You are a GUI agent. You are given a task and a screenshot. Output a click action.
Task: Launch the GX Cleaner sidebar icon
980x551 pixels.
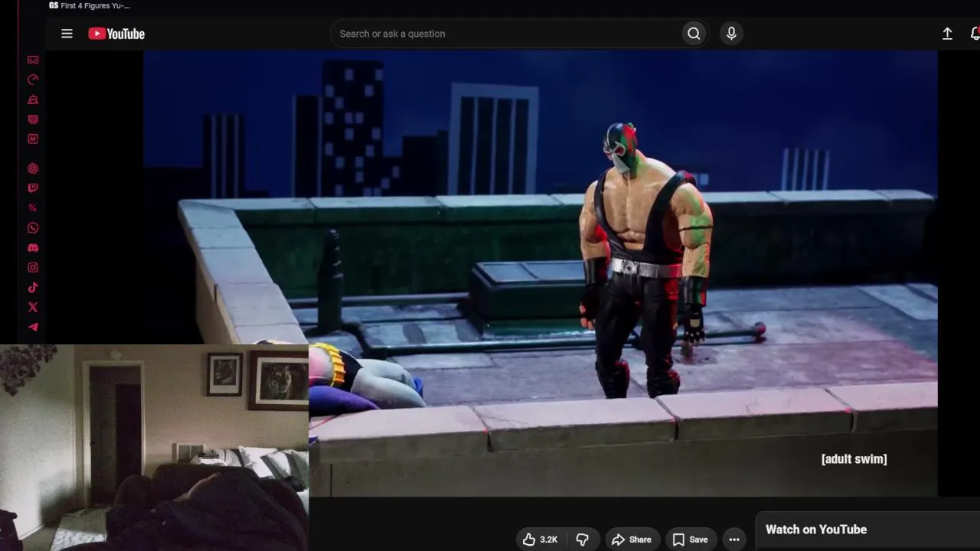click(33, 99)
